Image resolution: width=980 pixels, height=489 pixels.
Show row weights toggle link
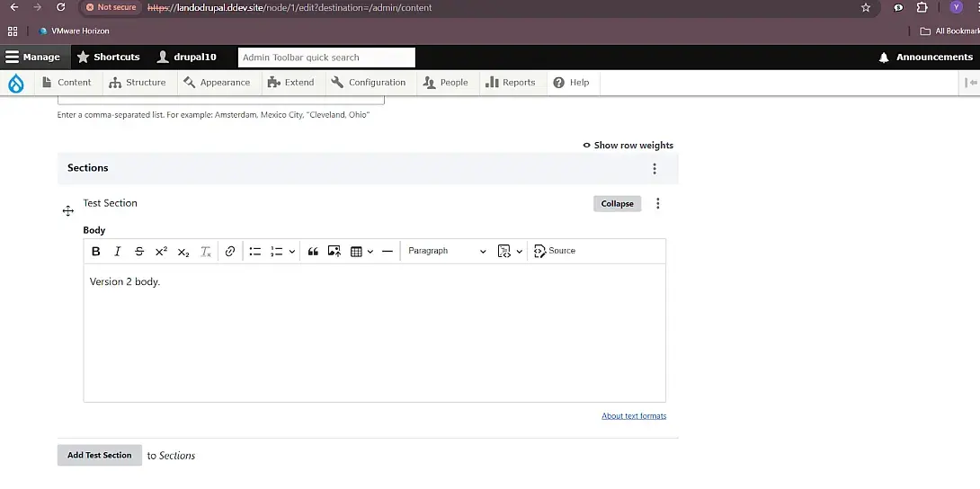pyautogui.click(x=628, y=145)
